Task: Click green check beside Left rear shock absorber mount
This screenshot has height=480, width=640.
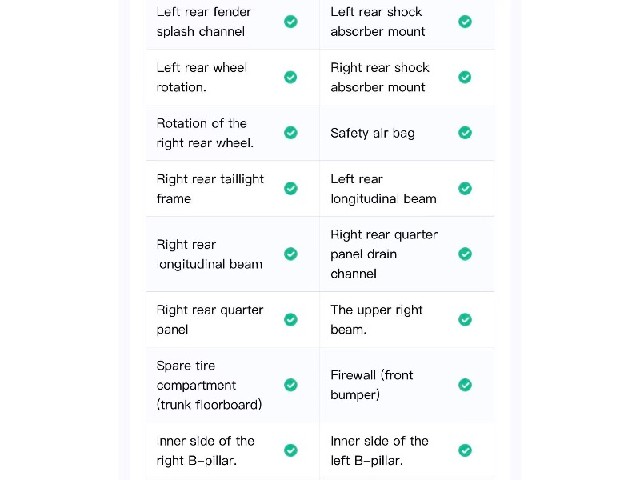Action: [464, 21]
